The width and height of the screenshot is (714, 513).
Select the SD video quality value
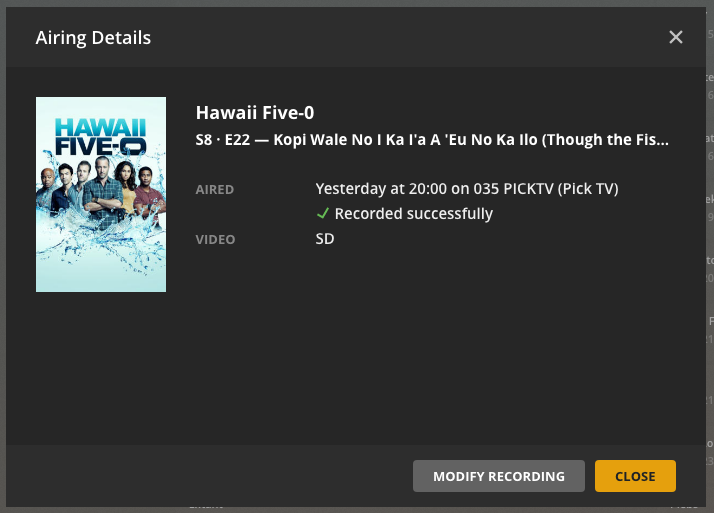tap(325, 239)
